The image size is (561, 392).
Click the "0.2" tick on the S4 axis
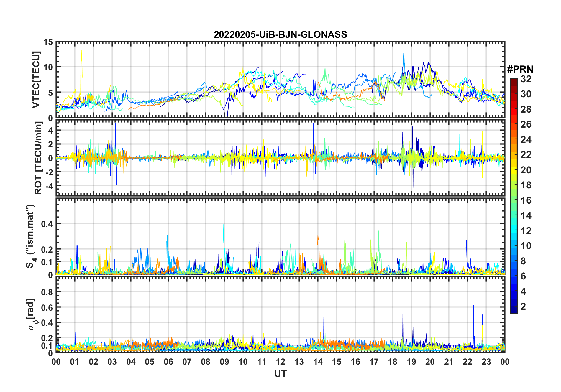(47, 249)
